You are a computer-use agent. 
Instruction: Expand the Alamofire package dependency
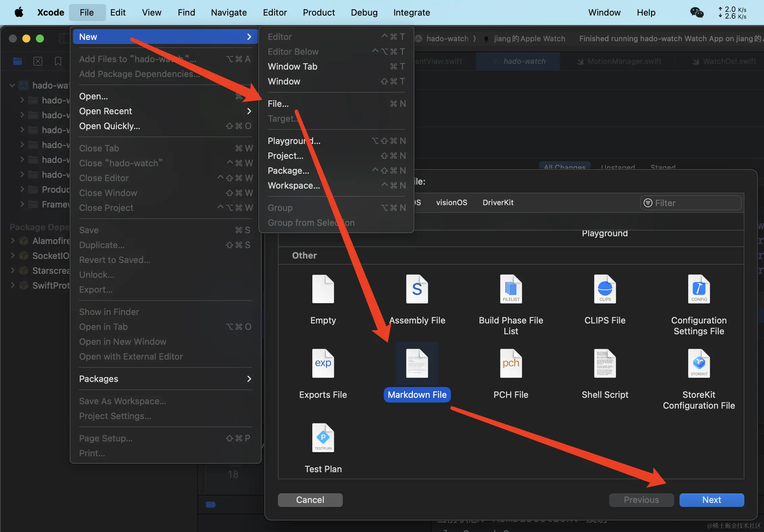pos(13,241)
